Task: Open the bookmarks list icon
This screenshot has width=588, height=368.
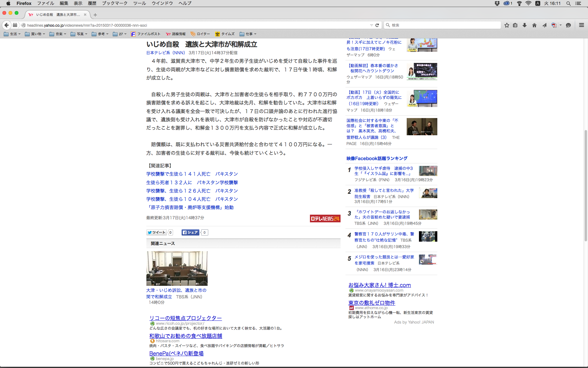Action: (515, 25)
